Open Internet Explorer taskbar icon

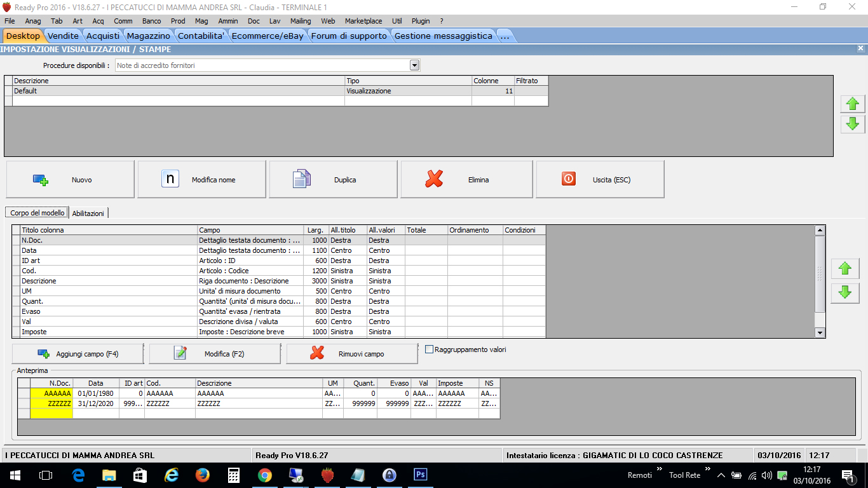click(172, 475)
